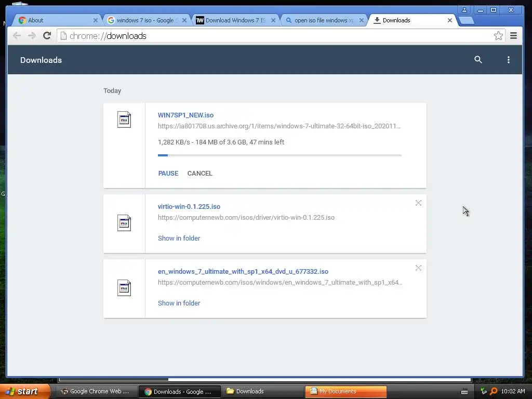532x399 pixels.
Task: Reload the downloads page
Action: coord(47,36)
